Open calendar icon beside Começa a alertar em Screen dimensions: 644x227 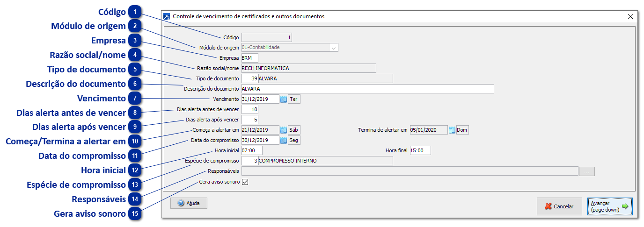[284, 130]
